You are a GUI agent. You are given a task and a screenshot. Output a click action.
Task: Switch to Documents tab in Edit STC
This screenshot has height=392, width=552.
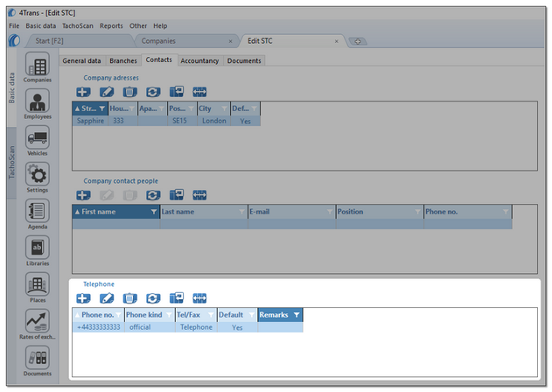pyautogui.click(x=244, y=60)
